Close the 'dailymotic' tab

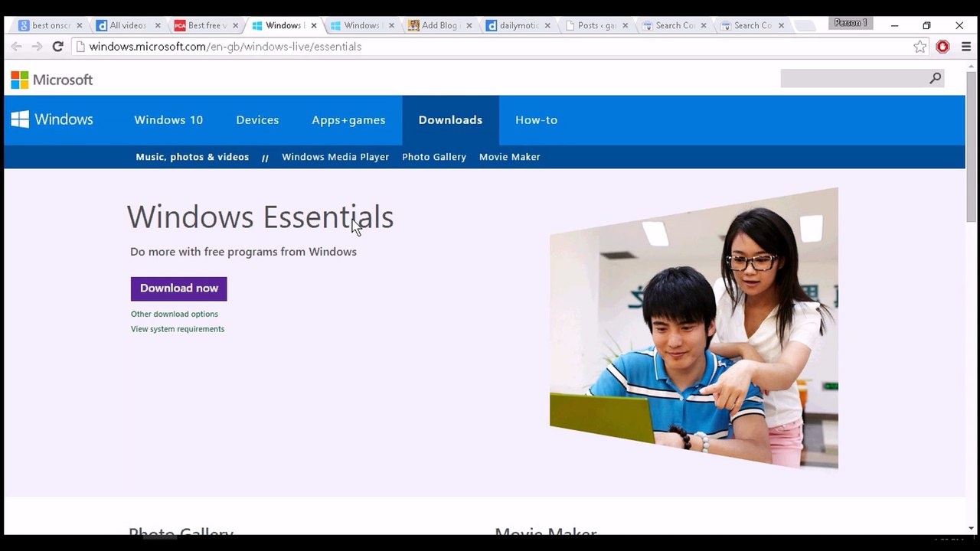click(x=547, y=25)
